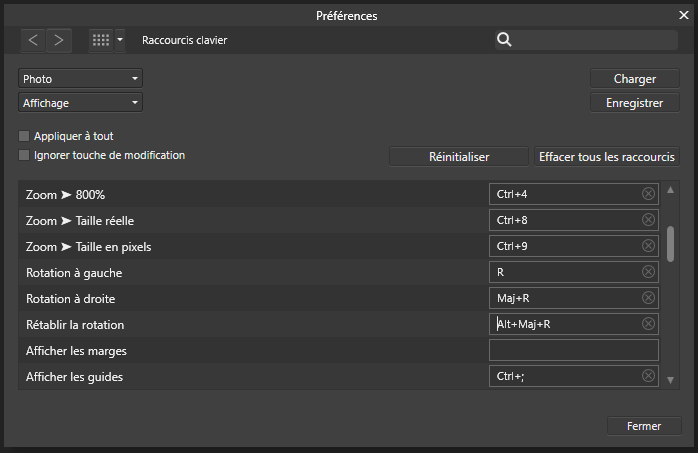This screenshot has height=453, width=698.
Task: Select the Zoom 800% row label
Action: 65,194
